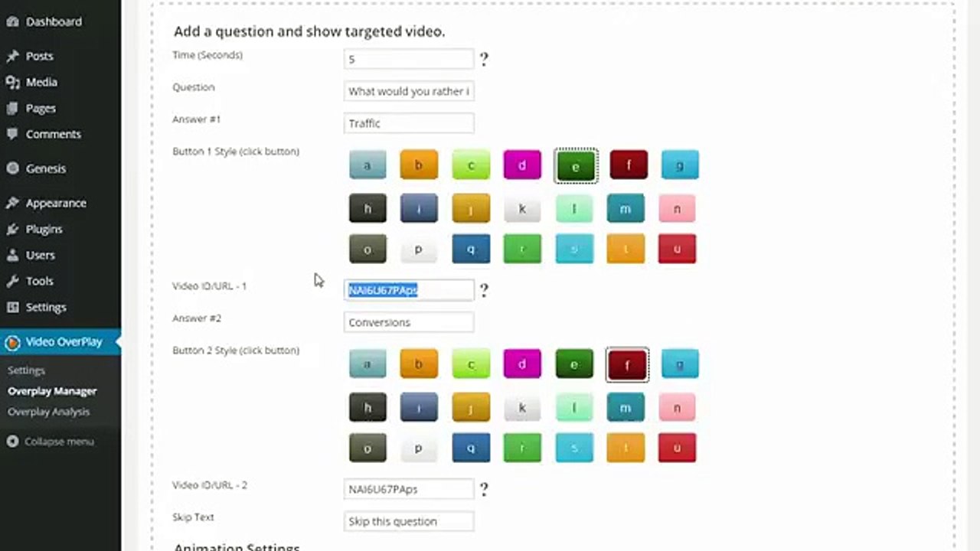Choose red style 'u' for Button 2

(677, 448)
